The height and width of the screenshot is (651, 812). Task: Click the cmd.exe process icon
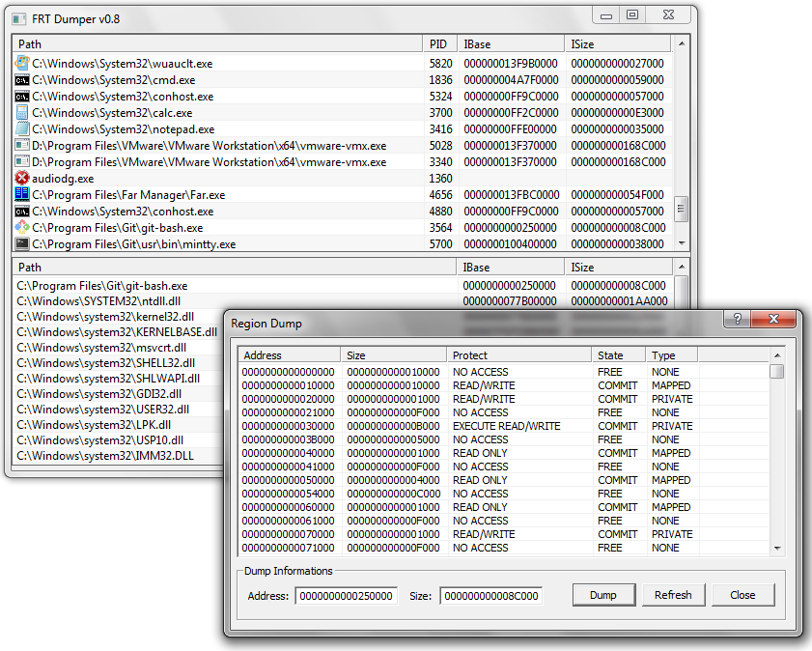coord(22,80)
